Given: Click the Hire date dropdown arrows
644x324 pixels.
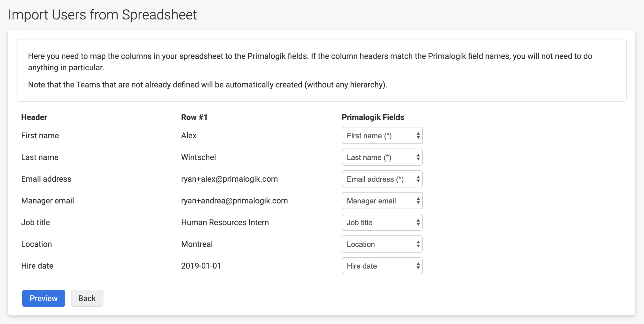Looking at the screenshot, I should pos(418,266).
